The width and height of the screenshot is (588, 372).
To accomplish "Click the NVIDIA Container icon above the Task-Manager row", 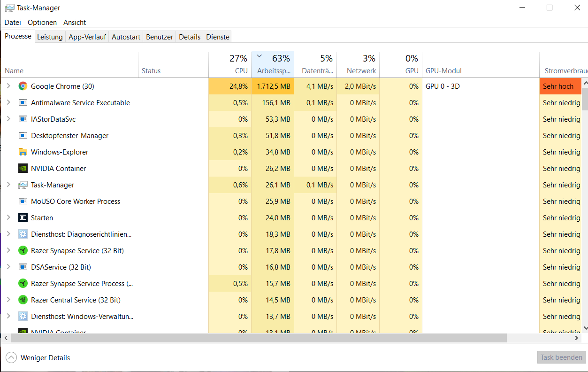I will (23, 168).
